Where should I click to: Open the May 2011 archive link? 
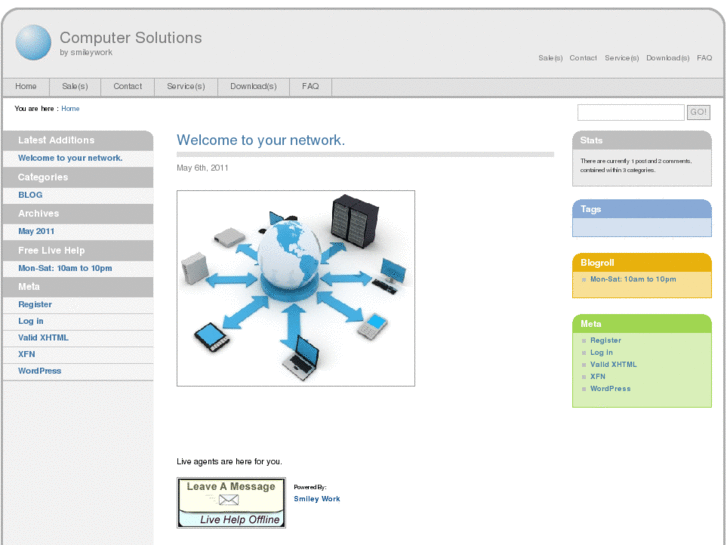36,231
